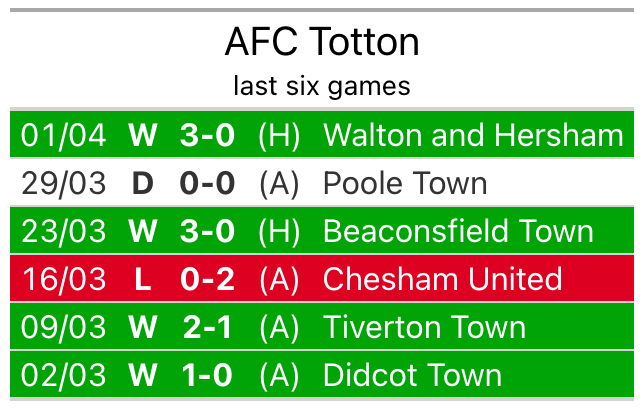The image size is (644, 408).
Task: Select the 0-0 draw score for Poole Town
Action: 207,183
